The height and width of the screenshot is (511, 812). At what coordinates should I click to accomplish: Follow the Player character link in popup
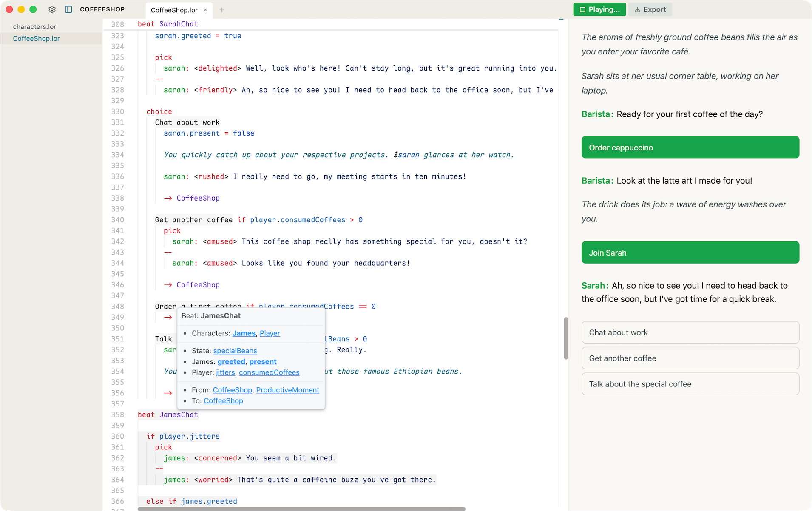coord(270,333)
